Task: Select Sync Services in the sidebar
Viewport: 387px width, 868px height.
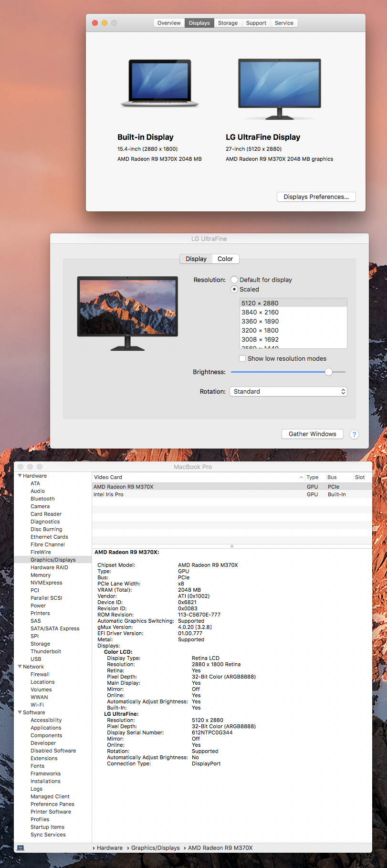Action: [48, 835]
